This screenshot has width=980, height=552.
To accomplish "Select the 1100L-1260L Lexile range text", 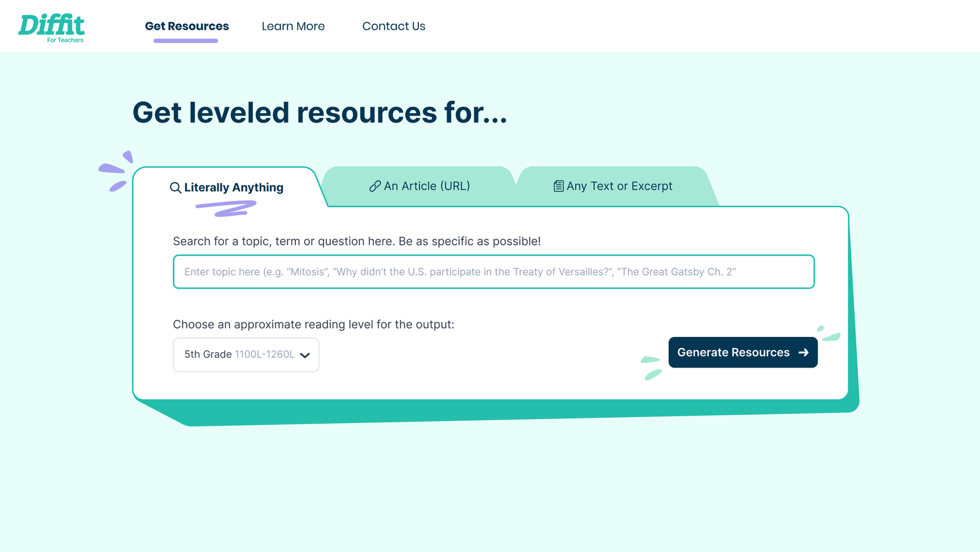I will tap(265, 355).
